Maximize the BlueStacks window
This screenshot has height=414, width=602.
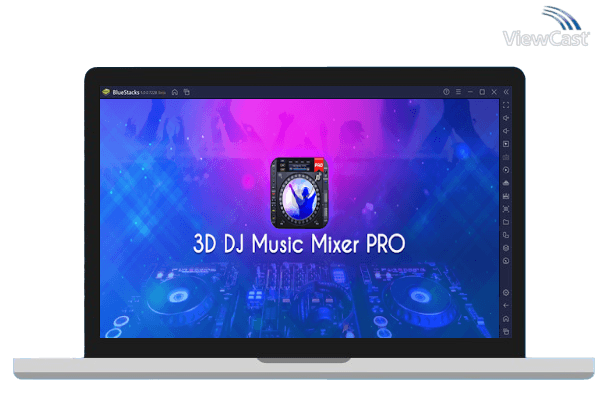[482, 92]
